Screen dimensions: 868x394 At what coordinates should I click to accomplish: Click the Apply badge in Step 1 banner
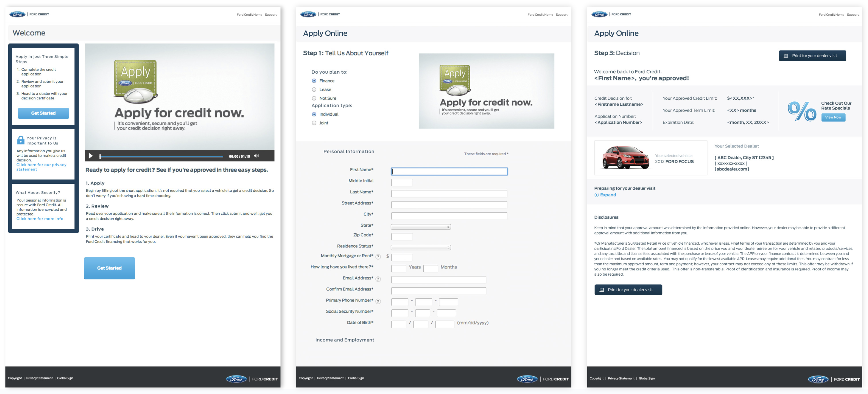pyautogui.click(x=455, y=80)
